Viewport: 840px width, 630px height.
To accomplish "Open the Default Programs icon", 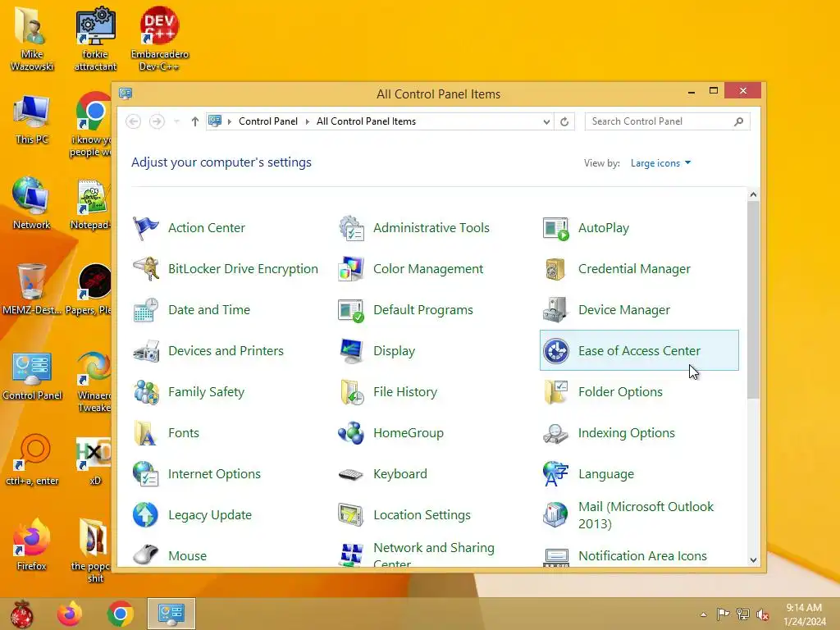I will [351, 310].
